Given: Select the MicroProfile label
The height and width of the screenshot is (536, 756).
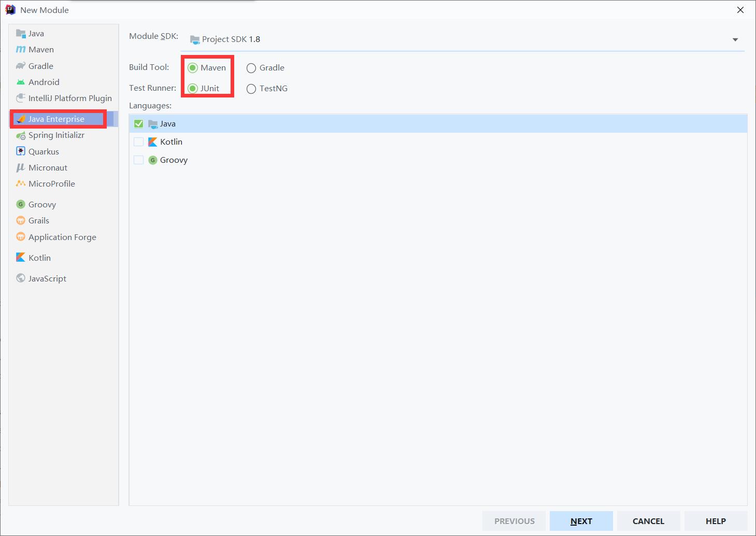Looking at the screenshot, I should point(52,184).
